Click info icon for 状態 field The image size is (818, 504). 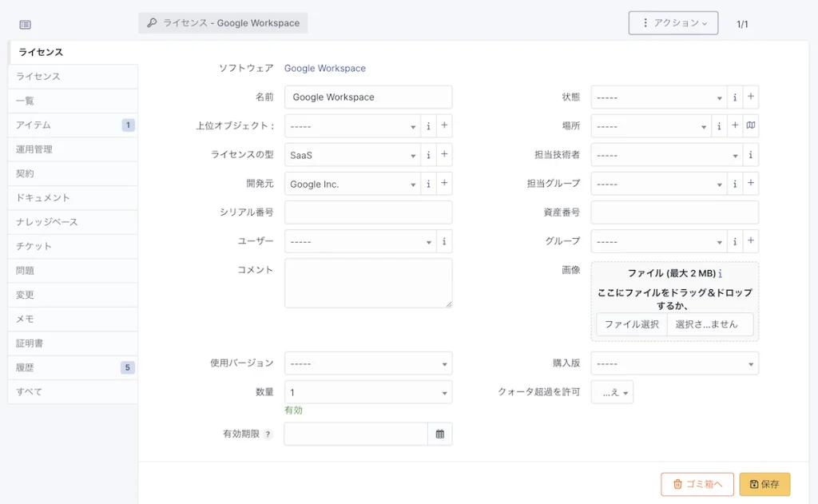click(x=735, y=97)
